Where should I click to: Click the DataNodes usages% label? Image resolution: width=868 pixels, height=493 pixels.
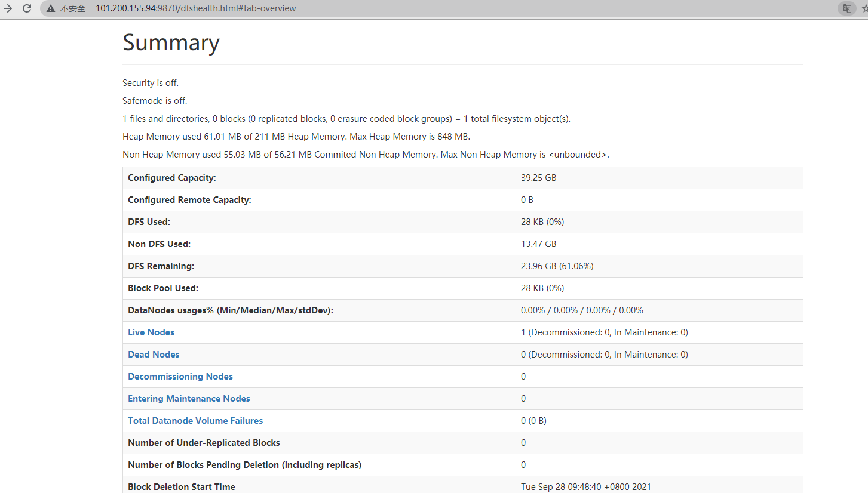click(x=231, y=310)
